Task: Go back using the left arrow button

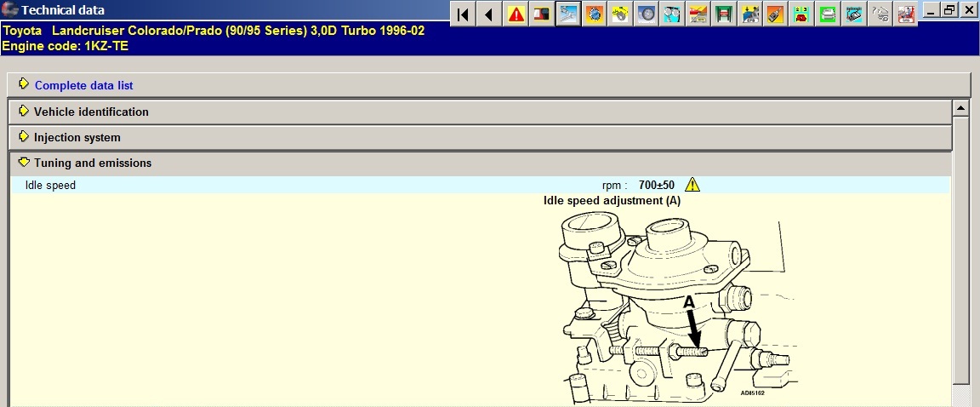Action: [x=488, y=14]
